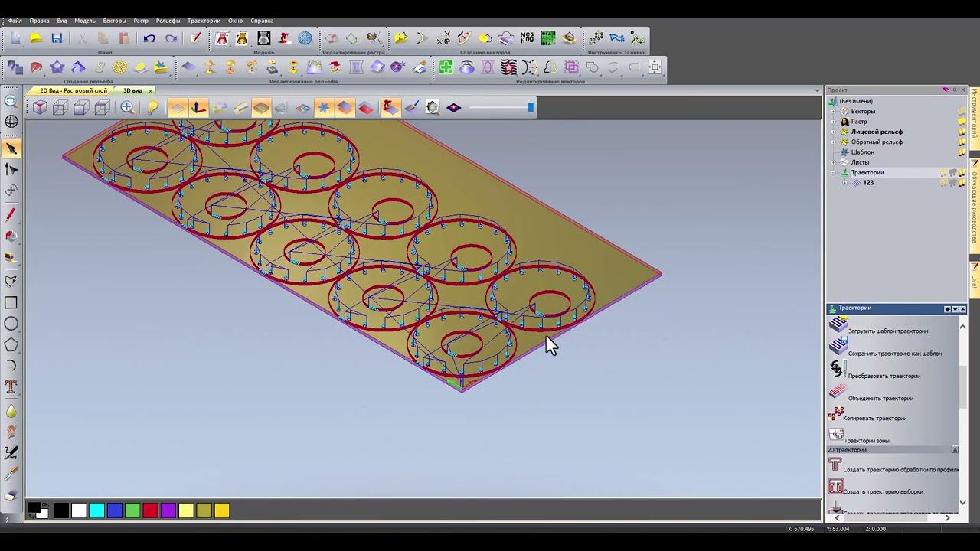Toggle rightmost visibility bulb for toolpath 123
The height and width of the screenshot is (551, 980).
click(x=962, y=183)
